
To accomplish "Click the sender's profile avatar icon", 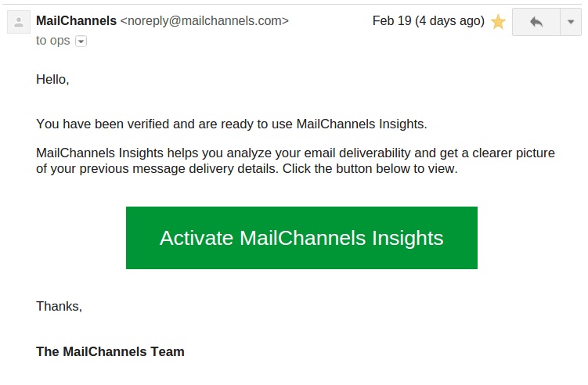I will pos(18,22).
